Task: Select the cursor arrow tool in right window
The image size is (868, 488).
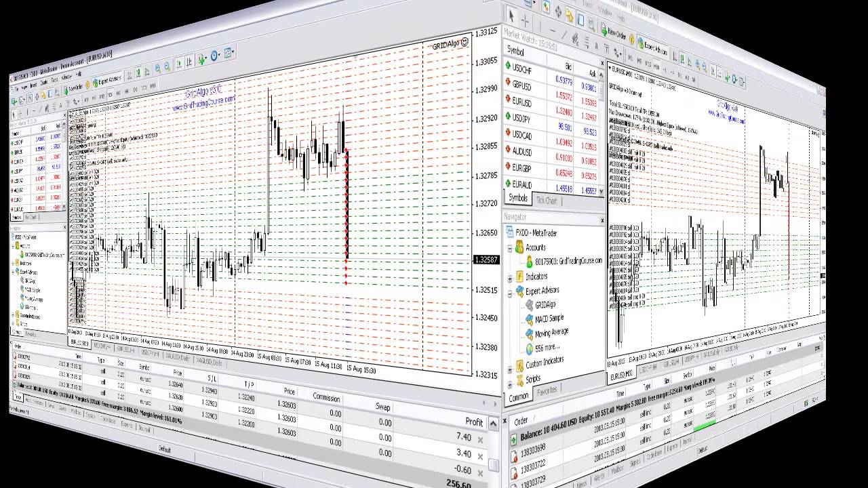Action: (x=511, y=16)
